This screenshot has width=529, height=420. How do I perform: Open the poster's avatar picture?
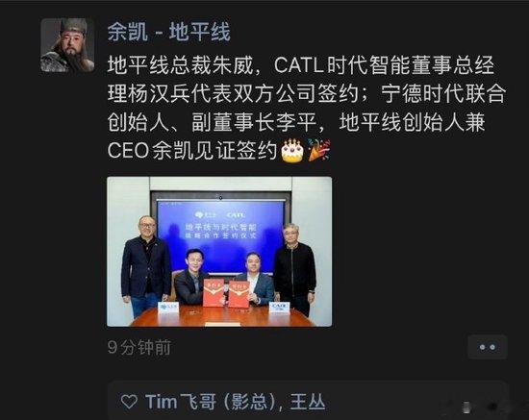[67, 45]
